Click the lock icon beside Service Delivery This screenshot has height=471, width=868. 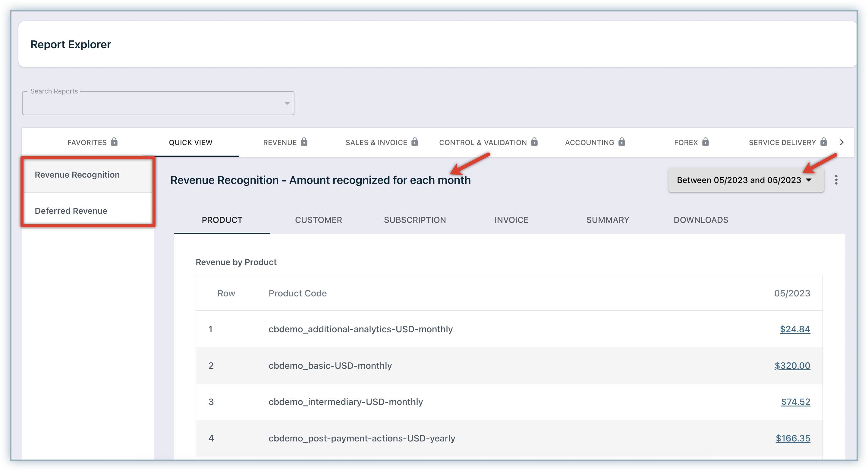point(823,142)
